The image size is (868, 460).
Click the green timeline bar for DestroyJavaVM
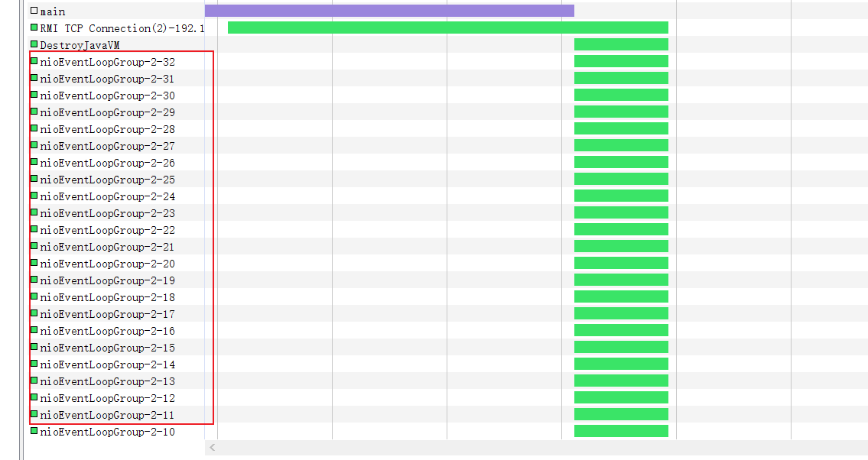click(621, 44)
